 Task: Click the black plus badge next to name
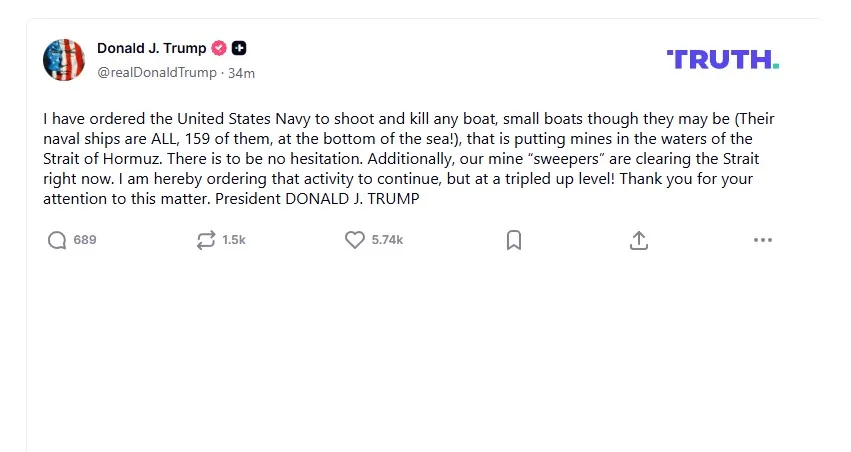tap(239, 48)
